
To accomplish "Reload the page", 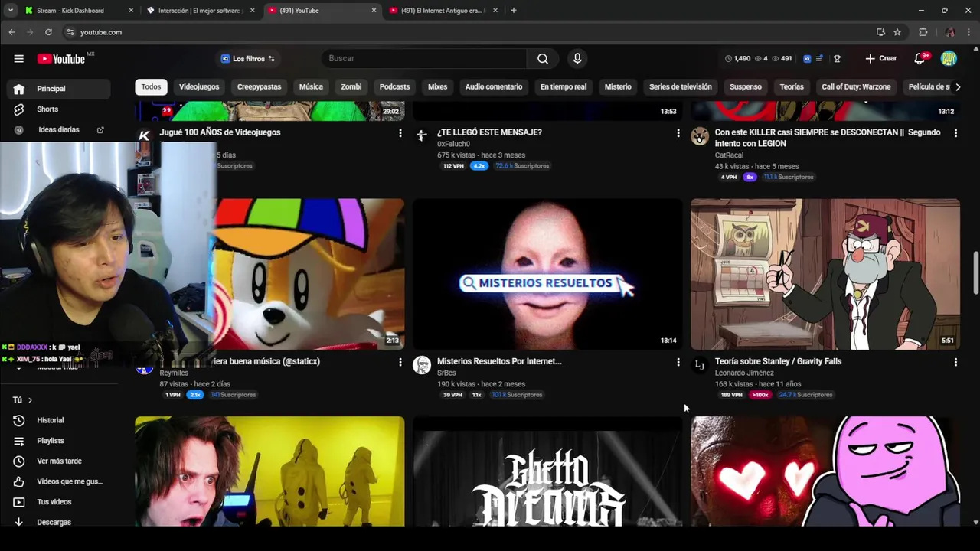I will tap(48, 32).
